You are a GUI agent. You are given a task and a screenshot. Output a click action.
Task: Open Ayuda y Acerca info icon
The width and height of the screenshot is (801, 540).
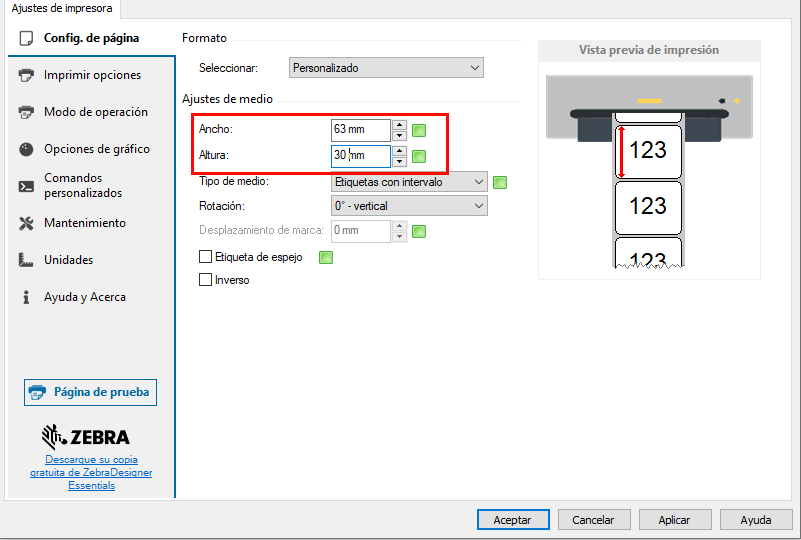click(x=26, y=297)
